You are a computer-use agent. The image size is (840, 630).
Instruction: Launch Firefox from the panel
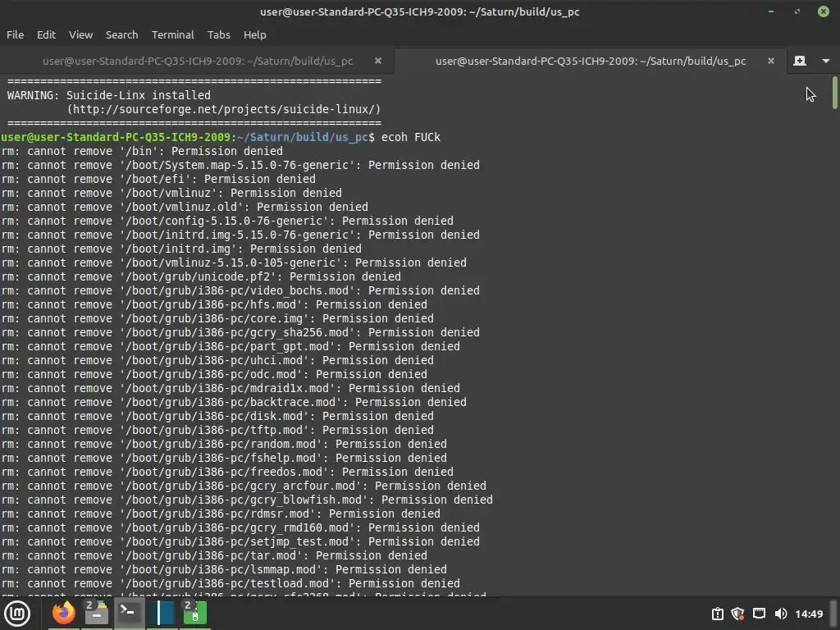coord(64,613)
